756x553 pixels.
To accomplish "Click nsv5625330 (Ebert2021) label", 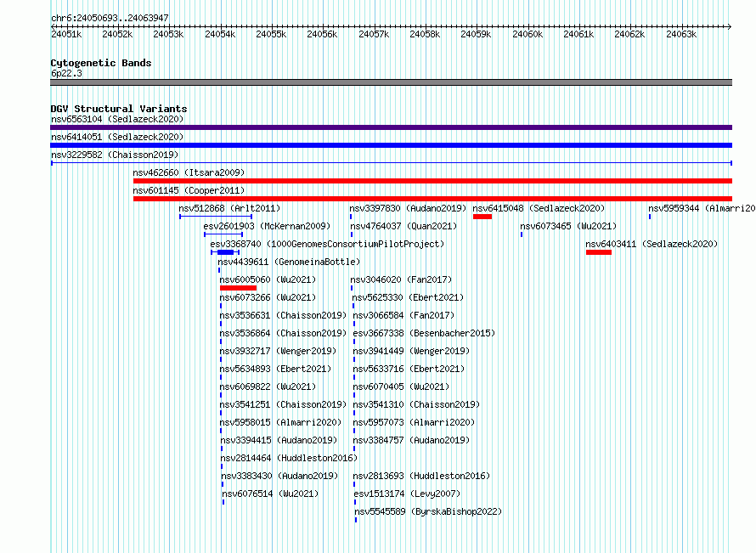I will [408, 297].
